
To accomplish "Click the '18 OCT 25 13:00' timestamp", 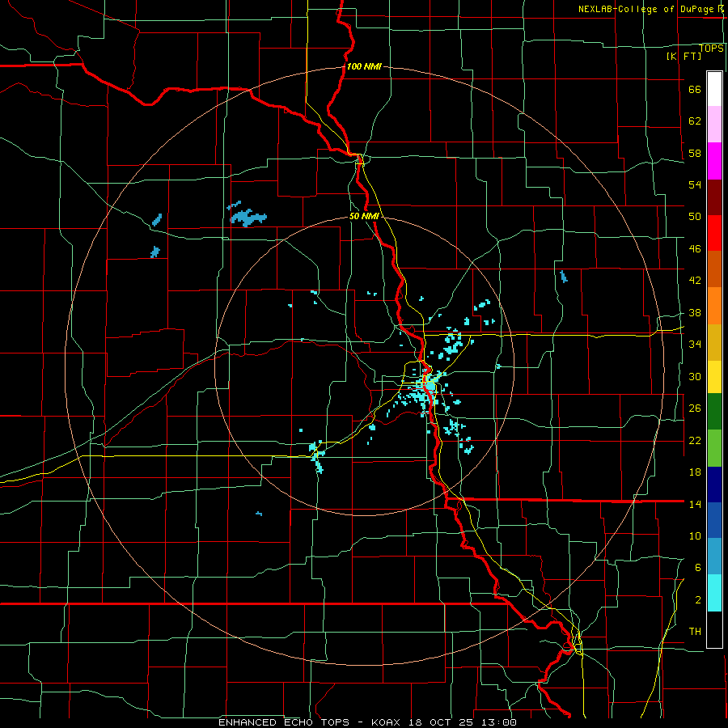I will [x=463, y=722].
